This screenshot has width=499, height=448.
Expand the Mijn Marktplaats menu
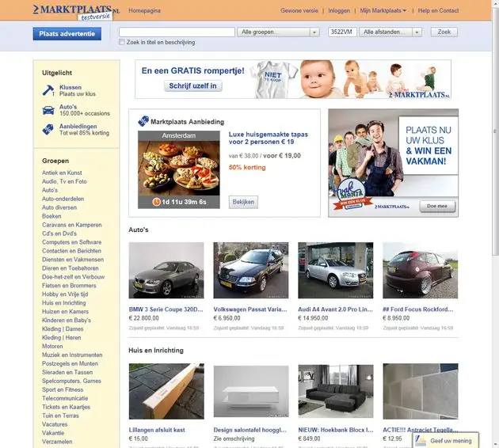click(383, 10)
